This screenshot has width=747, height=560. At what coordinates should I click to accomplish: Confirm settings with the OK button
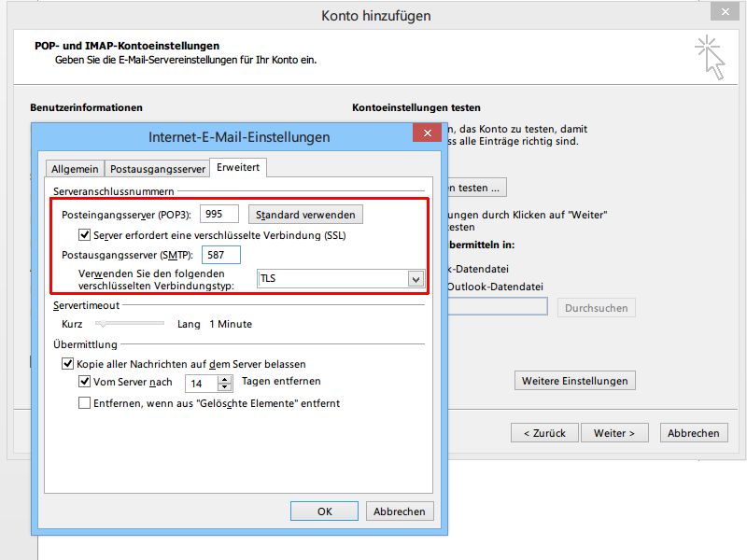tap(324, 511)
